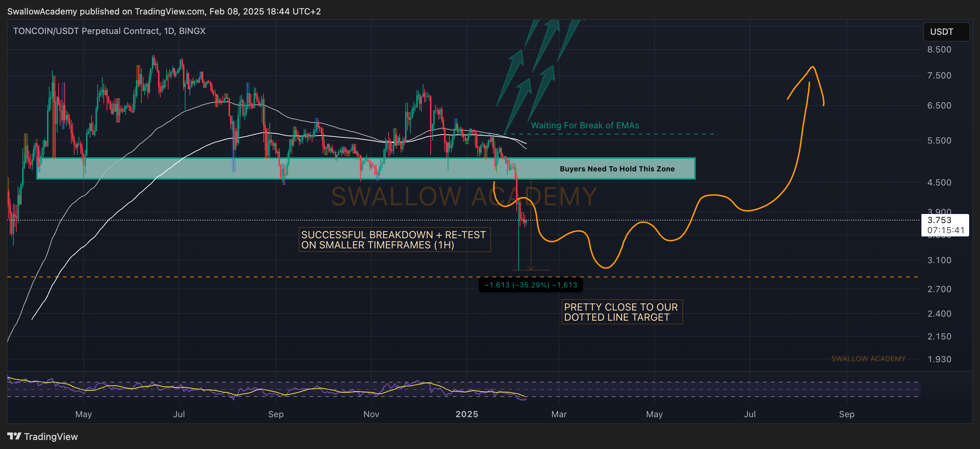
Task: Click the 'Waiting For Break of EMAs' label
Action: (x=585, y=125)
